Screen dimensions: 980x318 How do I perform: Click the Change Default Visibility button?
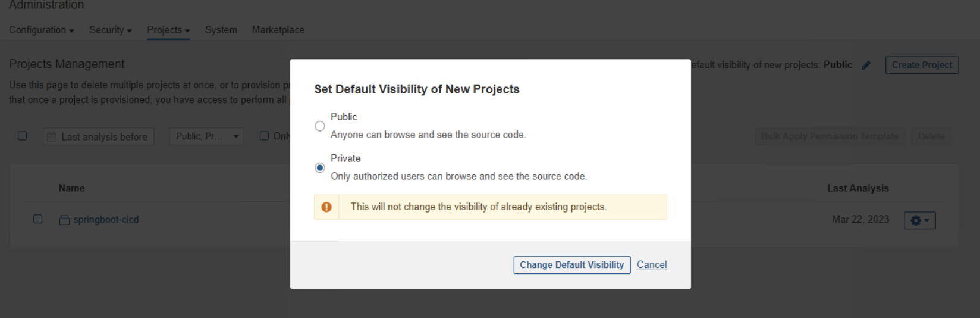tap(572, 265)
